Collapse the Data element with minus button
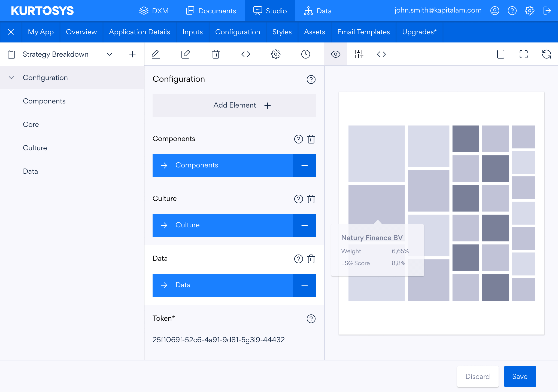Image resolution: width=558 pixels, height=392 pixels. pyautogui.click(x=304, y=285)
